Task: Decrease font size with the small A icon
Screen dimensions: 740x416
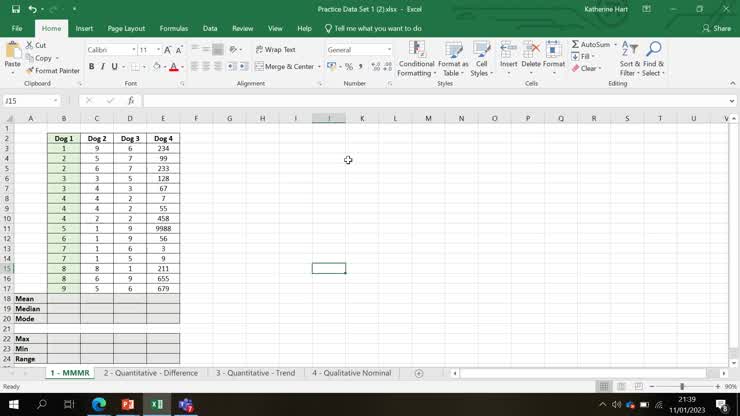Action: (x=179, y=50)
